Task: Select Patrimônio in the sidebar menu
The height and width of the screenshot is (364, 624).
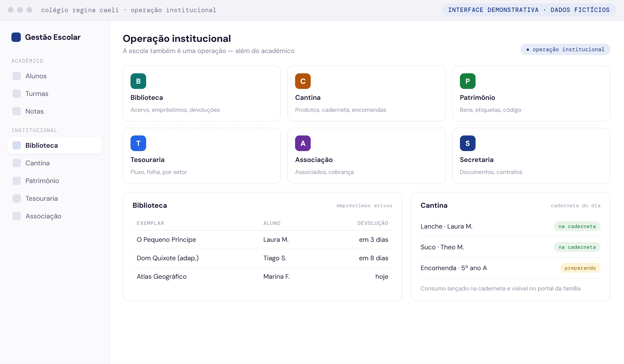Action: click(54, 181)
